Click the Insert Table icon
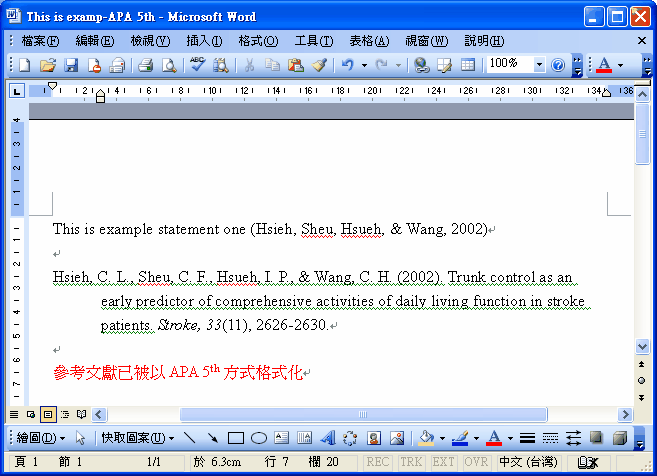Screen dimensions: 657x476 point(468,65)
